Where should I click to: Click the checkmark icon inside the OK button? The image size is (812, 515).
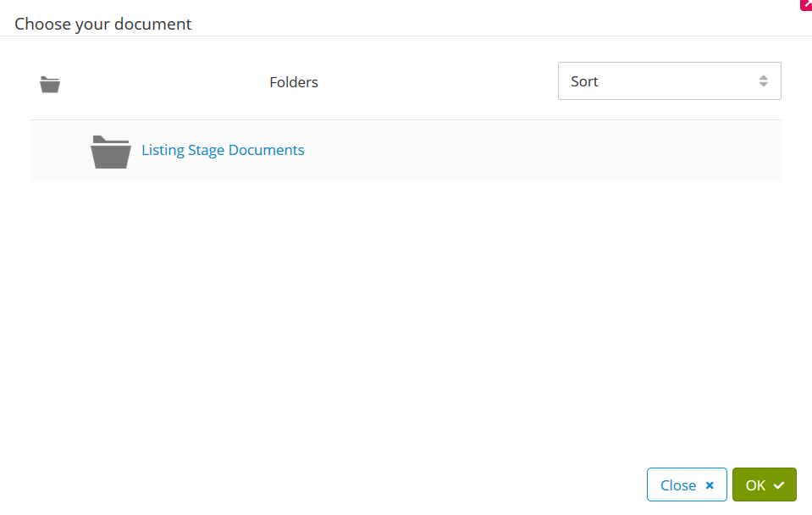(778, 485)
